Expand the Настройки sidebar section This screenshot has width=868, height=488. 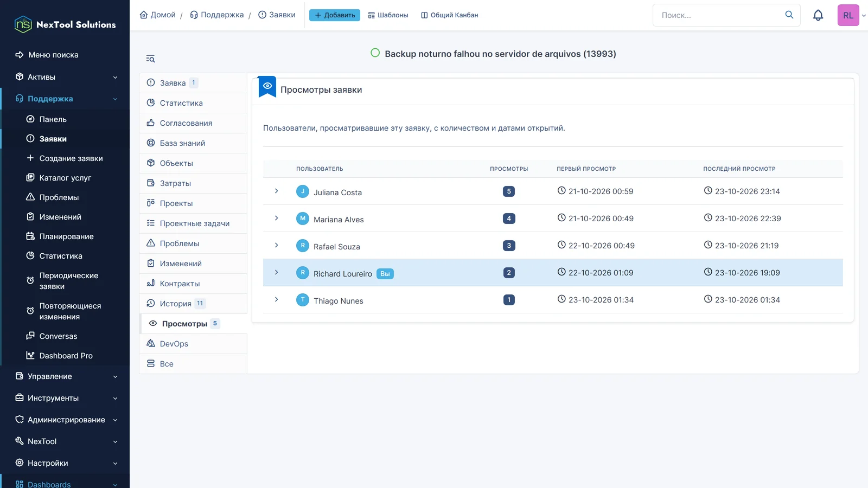tap(65, 463)
